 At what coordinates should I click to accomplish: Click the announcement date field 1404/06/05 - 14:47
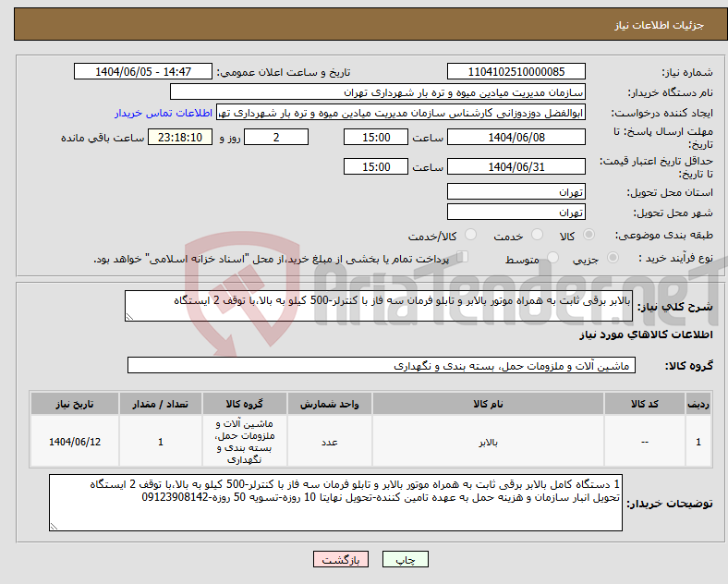(x=143, y=71)
